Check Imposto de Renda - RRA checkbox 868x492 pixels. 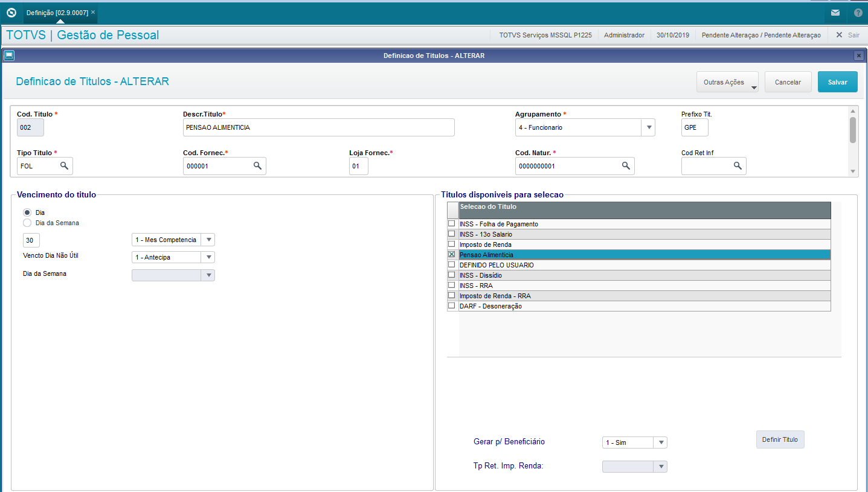451,295
